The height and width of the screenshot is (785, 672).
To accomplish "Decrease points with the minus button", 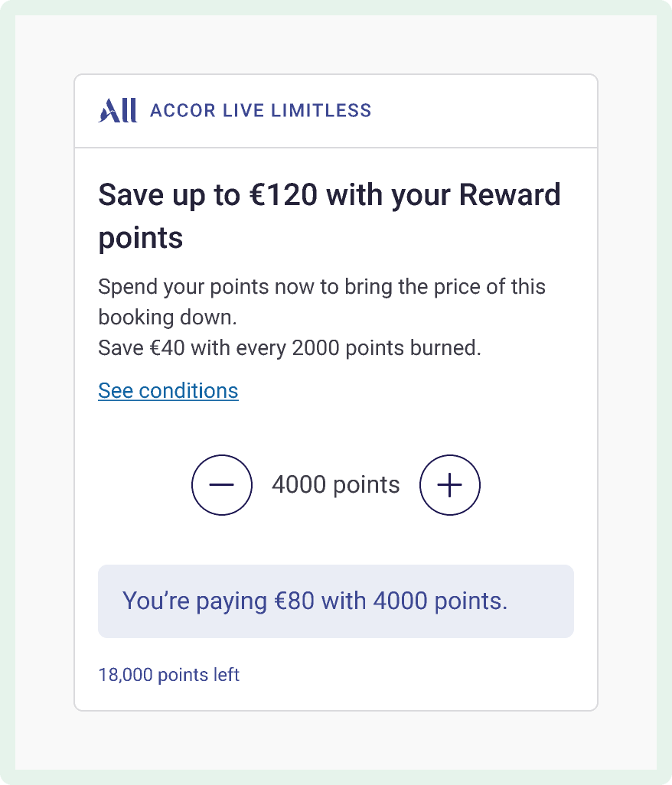I will click(221, 485).
